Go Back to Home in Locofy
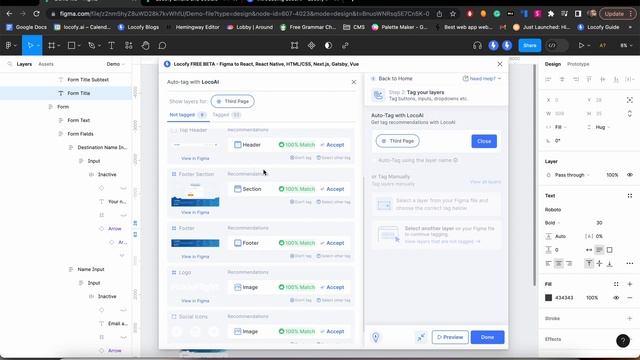The image size is (640, 360). click(x=392, y=78)
